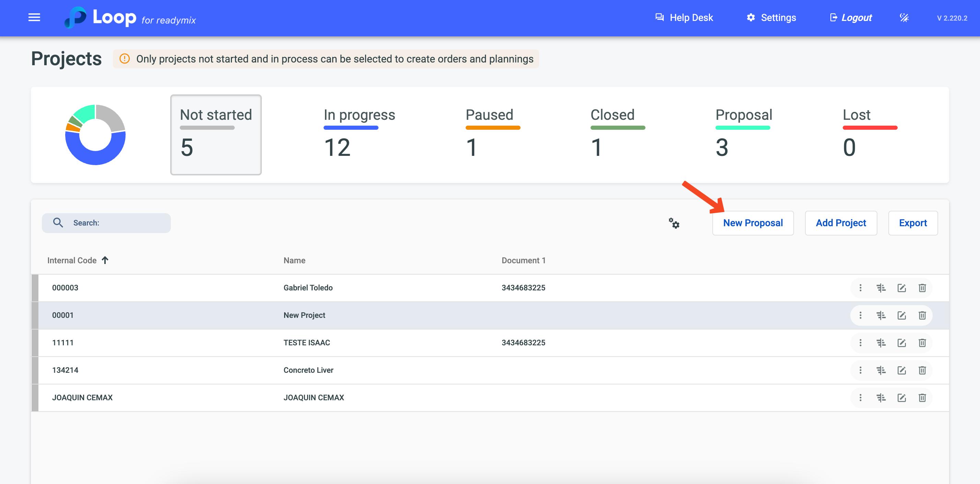Filter by In progress status
The height and width of the screenshot is (484, 980).
[359, 134]
